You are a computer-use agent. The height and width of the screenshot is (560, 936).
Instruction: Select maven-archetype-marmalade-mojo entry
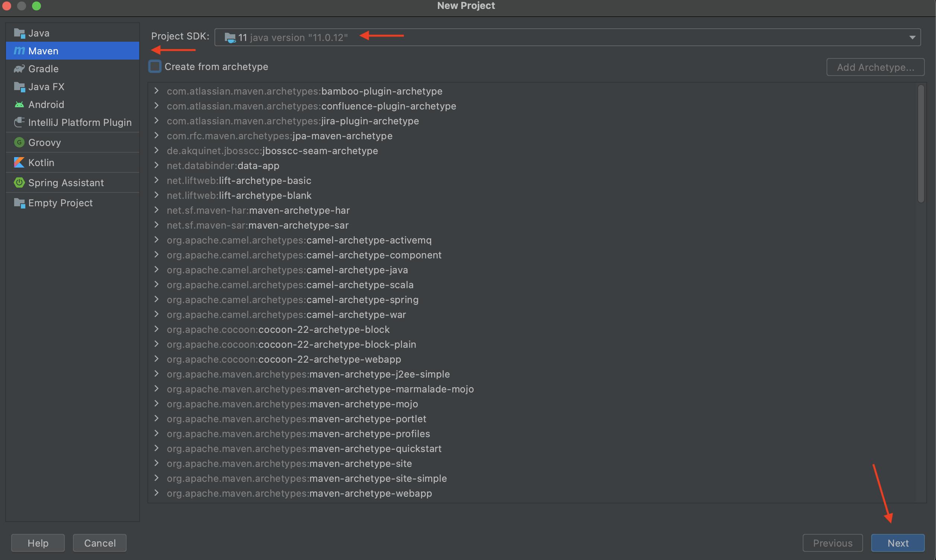320,389
